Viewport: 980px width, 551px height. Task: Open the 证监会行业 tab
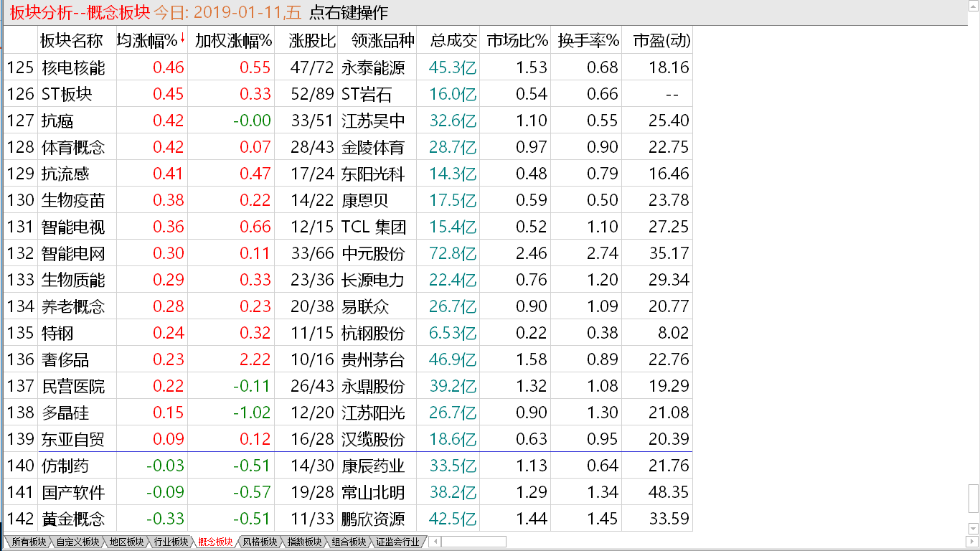click(x=397, y=542)
